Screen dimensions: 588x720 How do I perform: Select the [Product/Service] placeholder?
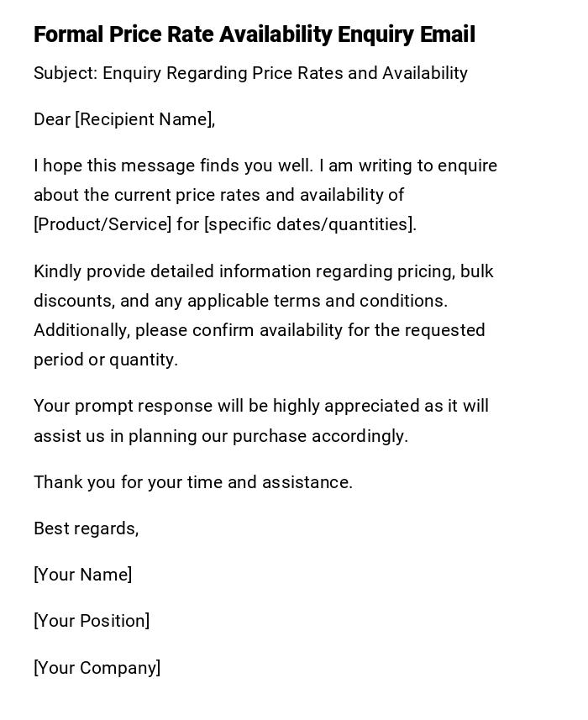click(x=102, y=224)
